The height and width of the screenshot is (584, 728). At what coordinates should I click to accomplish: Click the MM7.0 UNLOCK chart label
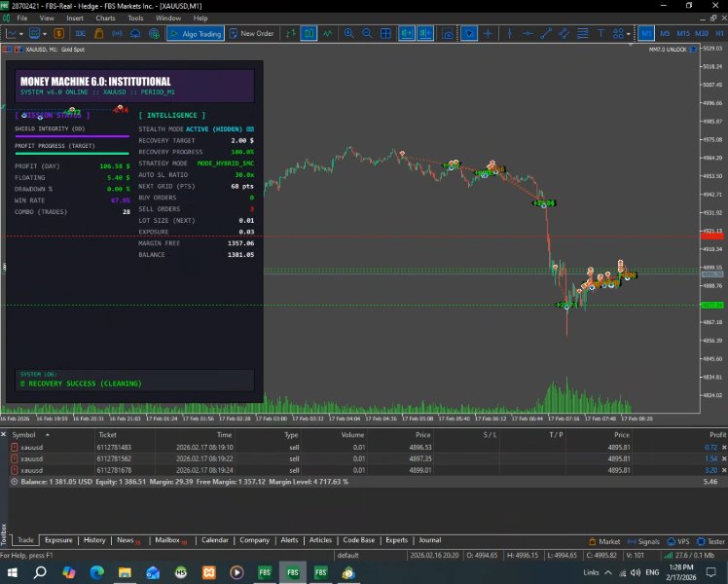pyautogui.click(x=668, y=50)
